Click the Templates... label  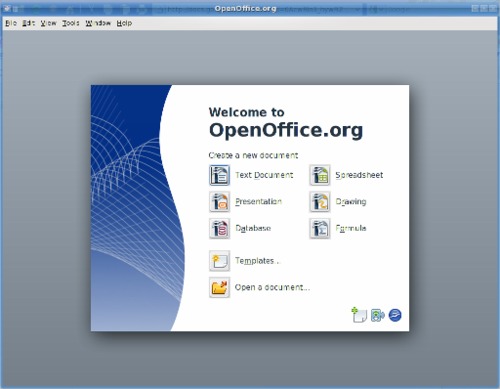click(257, 261)
